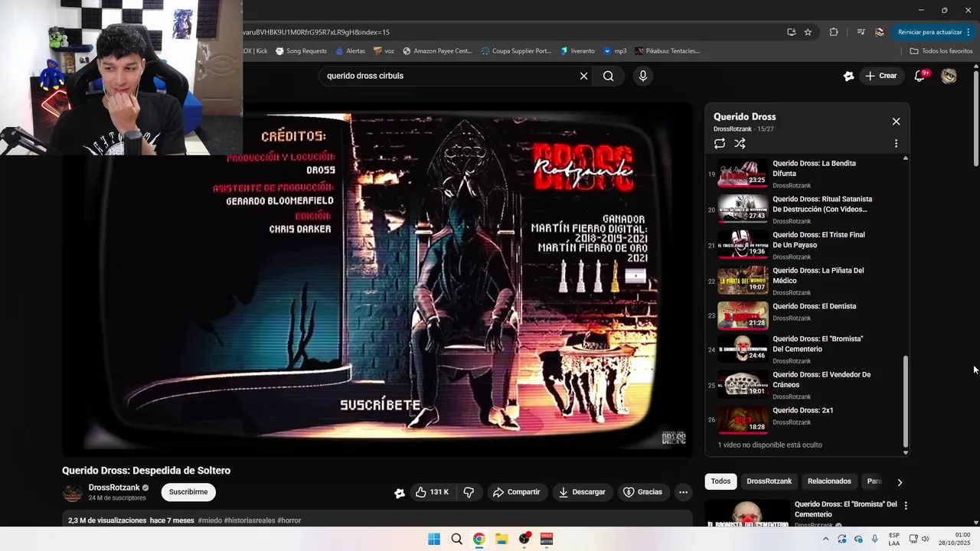Click the search magnifier button
The width and height of the screenshot is (980, 551).
coord(608,76)
